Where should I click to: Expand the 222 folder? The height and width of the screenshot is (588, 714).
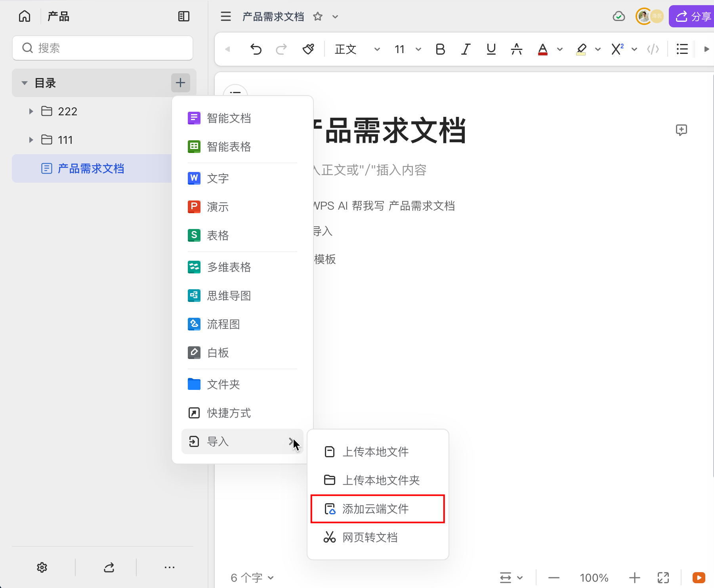click(31, 111)
